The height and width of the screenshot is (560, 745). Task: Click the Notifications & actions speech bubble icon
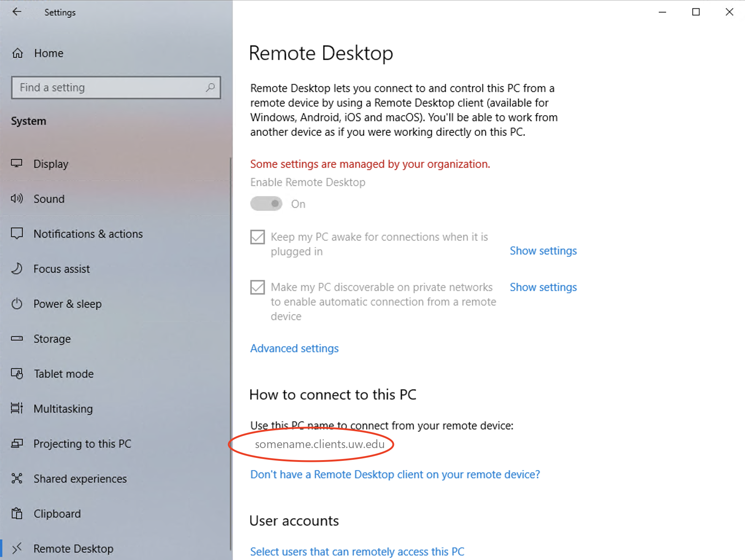[x=17, y=233]
